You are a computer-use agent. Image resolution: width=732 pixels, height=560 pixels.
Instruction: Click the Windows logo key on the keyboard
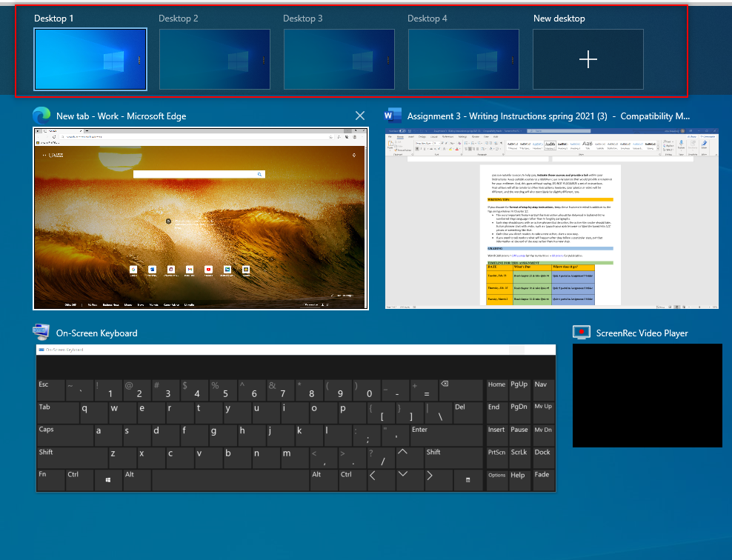[108, 480]
